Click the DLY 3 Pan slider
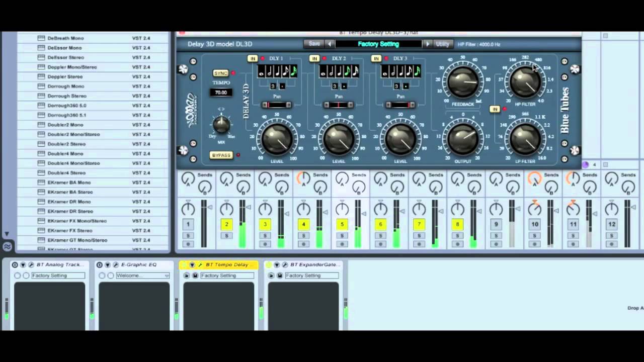 coord(400,105)
